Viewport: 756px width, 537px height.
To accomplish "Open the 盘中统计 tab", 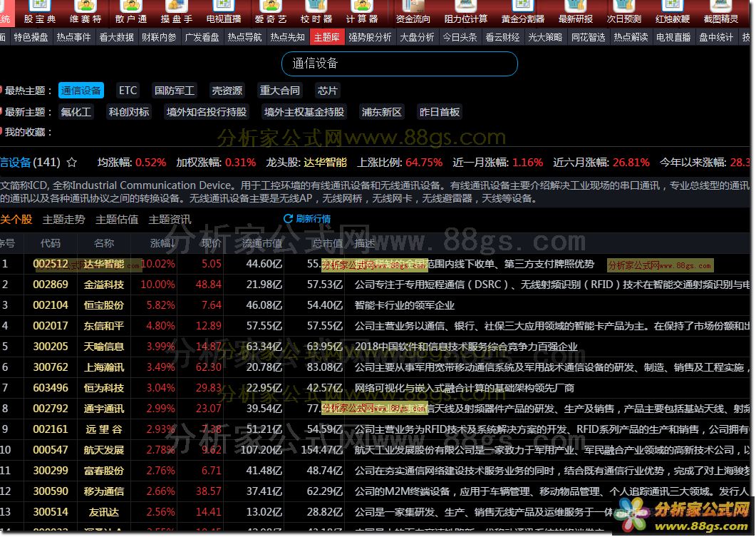I will point(716,37).
